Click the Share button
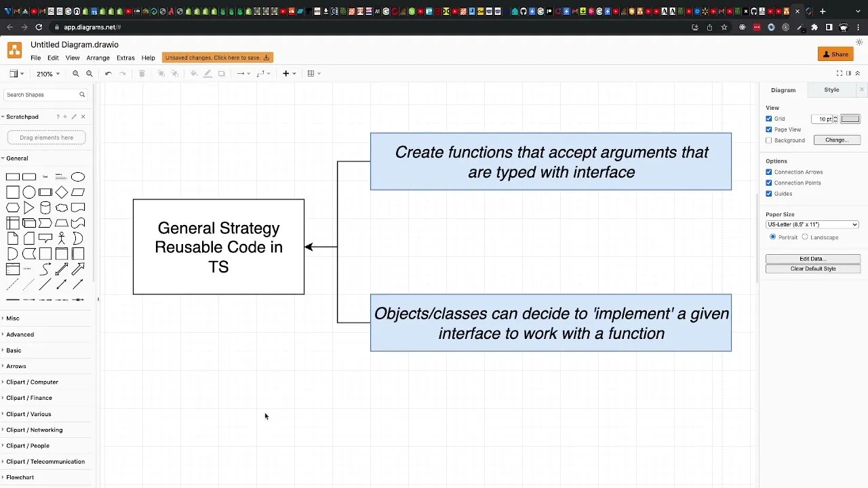Screen dimensions: 868x488 coord(835,54)
